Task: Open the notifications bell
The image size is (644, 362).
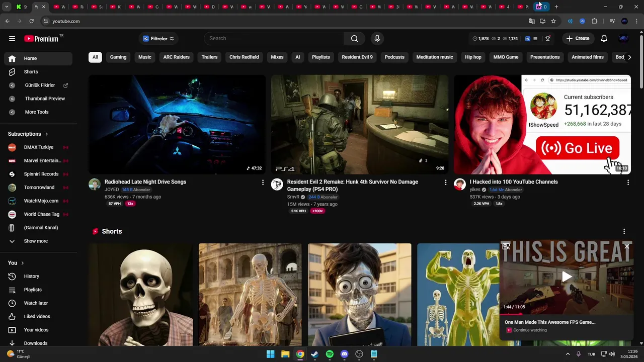Action: click(604, 39)
